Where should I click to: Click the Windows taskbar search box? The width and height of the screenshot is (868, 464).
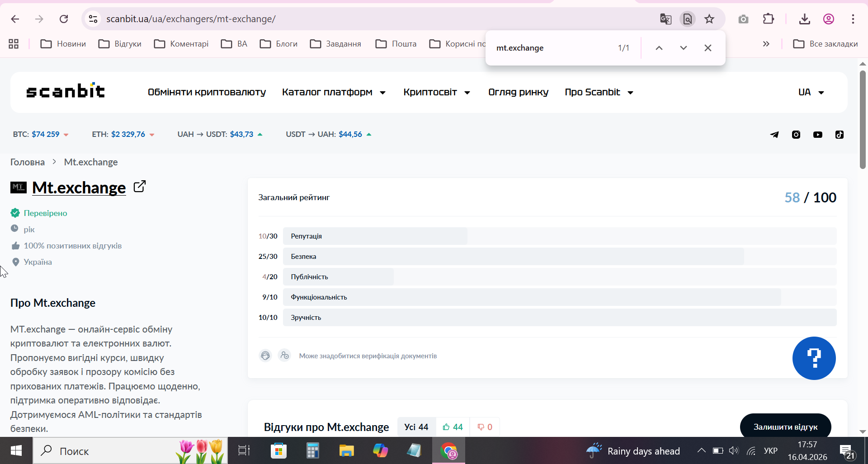130,450
